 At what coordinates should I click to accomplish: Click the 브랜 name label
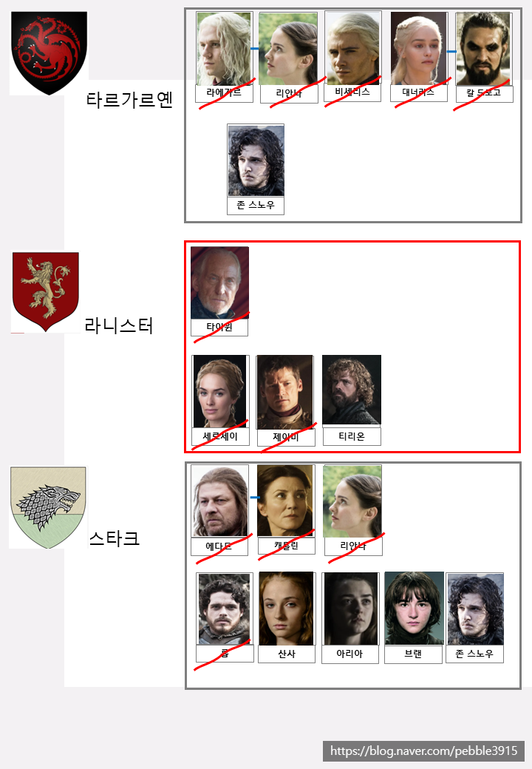(x=413, y=654)
